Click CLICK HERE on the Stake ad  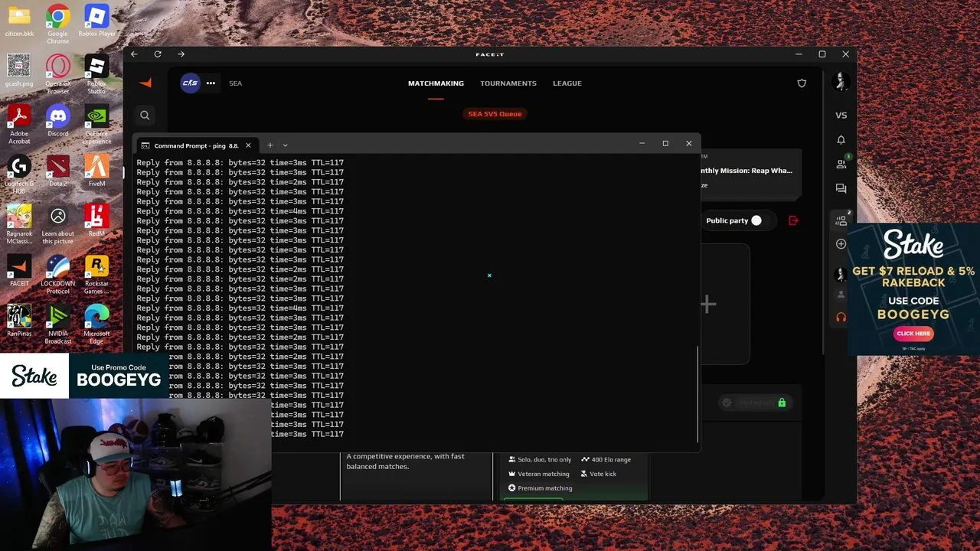(913, 334)
